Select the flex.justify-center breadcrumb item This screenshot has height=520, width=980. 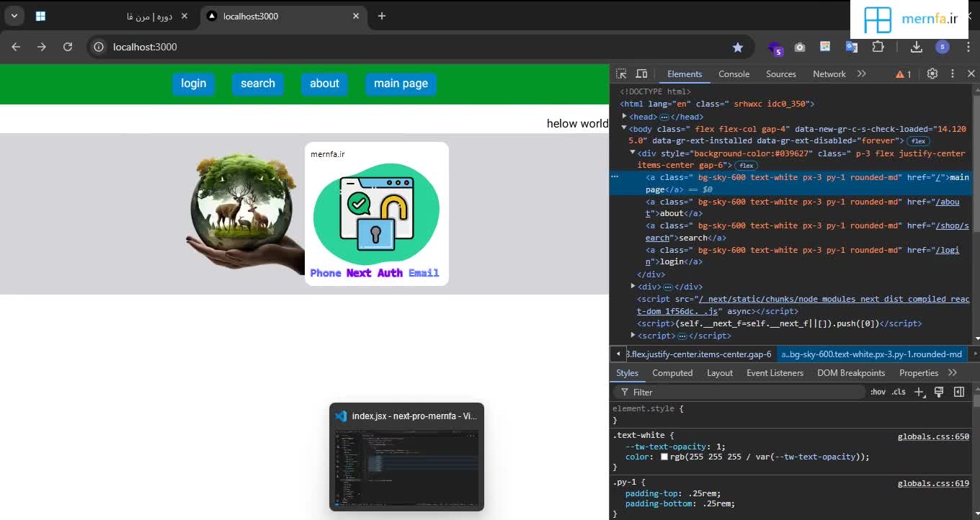(x=699, y=354)
